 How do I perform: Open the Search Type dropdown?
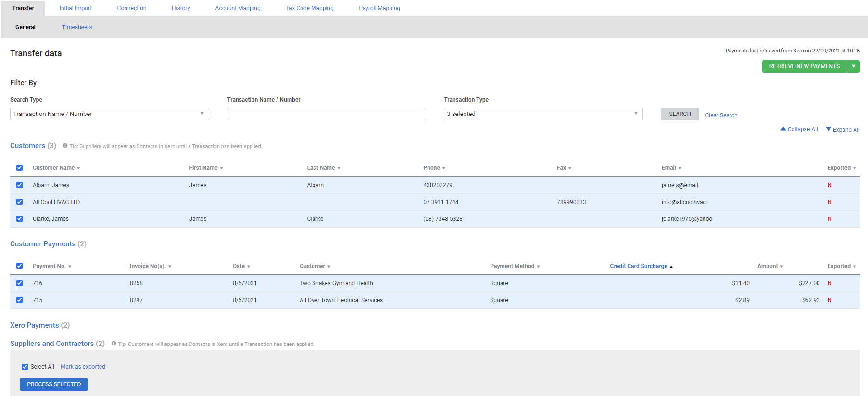coord(109,114)
